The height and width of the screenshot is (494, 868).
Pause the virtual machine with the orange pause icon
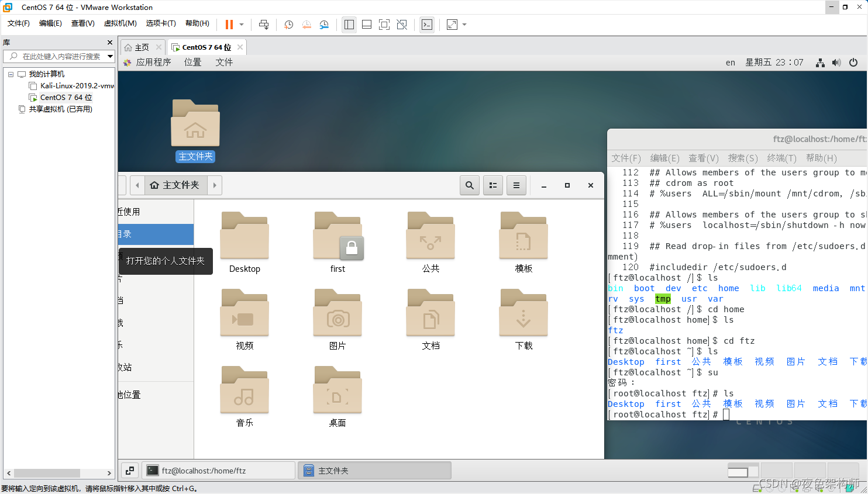(229, 25)
